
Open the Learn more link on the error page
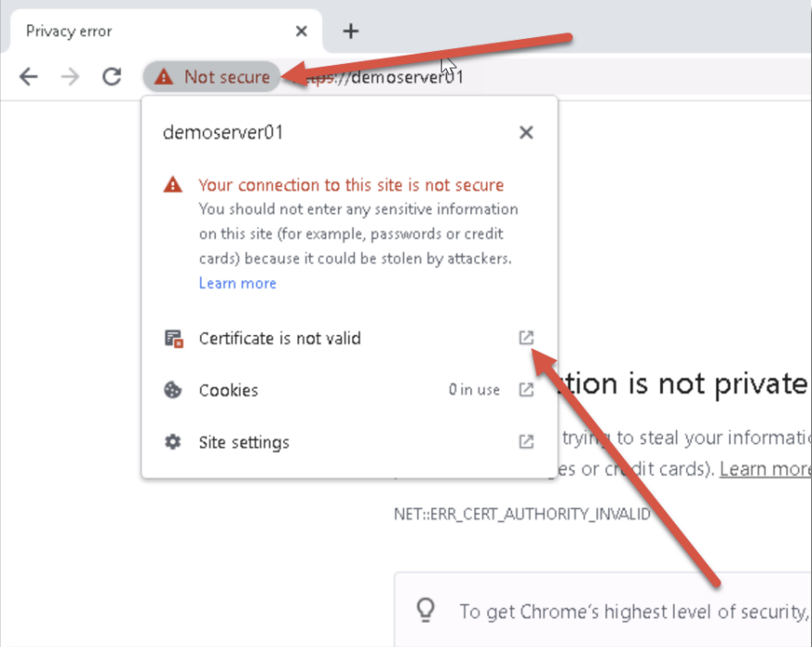coord(766,469)
